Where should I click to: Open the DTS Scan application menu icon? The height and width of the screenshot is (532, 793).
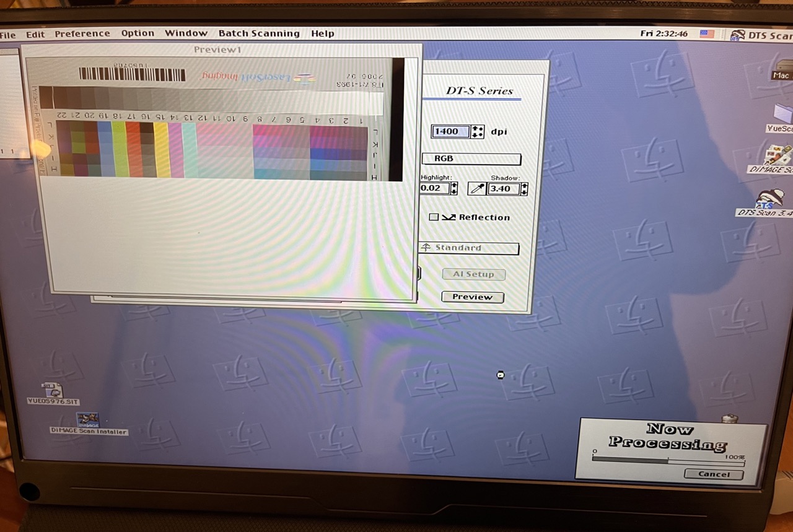pyautogui.click(x=737, y=35)
